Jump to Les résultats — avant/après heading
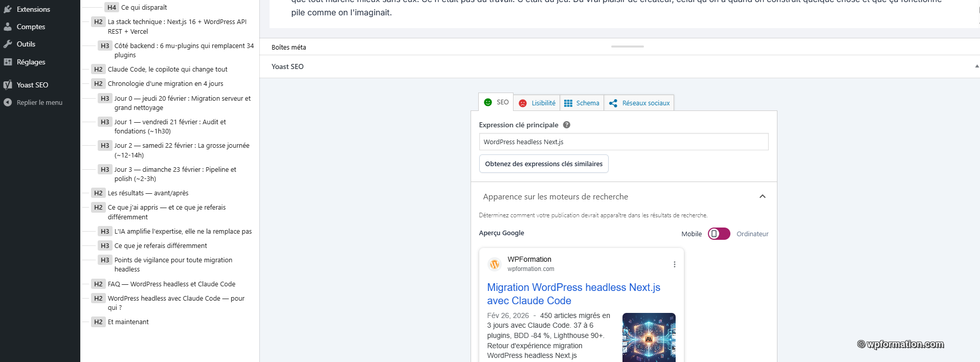The width and height of the screenshot is (980, 362). (x=148, y=193)
